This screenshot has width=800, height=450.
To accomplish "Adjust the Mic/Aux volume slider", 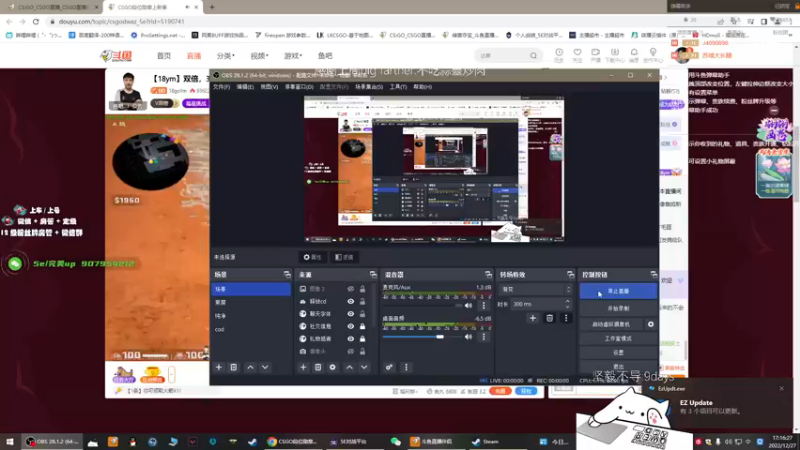I will tap(422, 306).
